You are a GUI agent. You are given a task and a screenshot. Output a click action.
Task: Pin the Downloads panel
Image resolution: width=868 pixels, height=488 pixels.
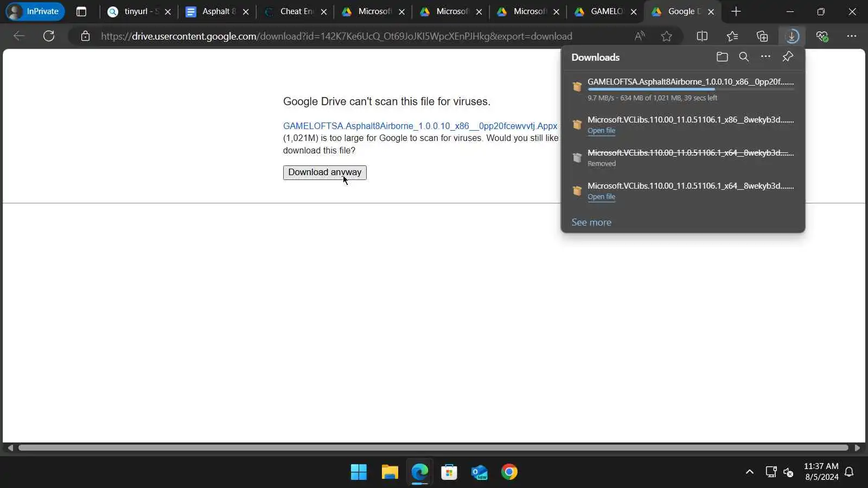tap(788, 57)
